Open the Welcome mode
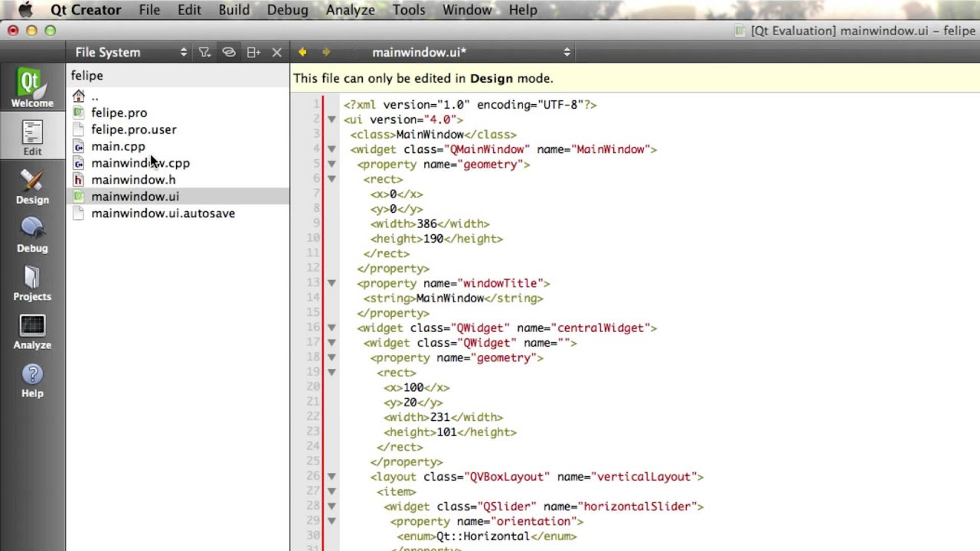Screen dimensions: 980x551 pos(32,87)
